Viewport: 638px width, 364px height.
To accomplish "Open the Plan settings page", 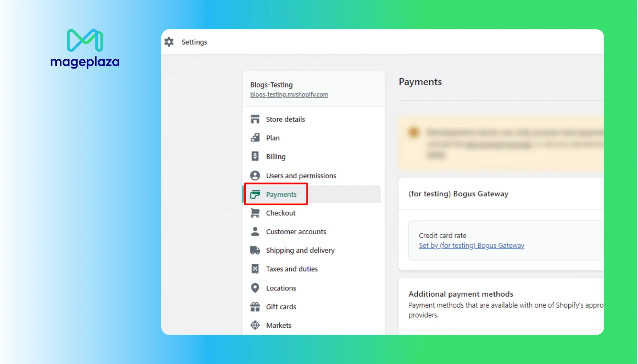I will click(x=312, y=138).
